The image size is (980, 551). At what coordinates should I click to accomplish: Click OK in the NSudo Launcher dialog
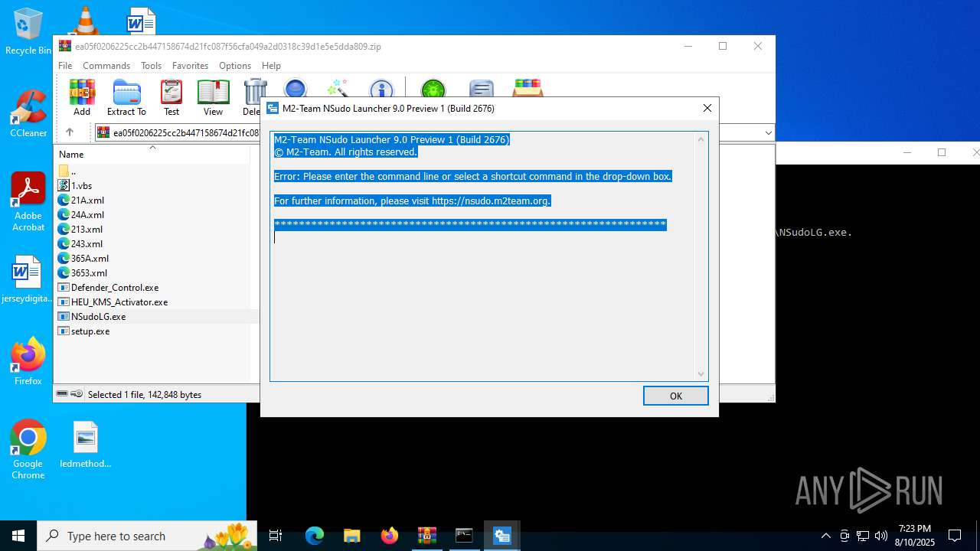(675, 396)
